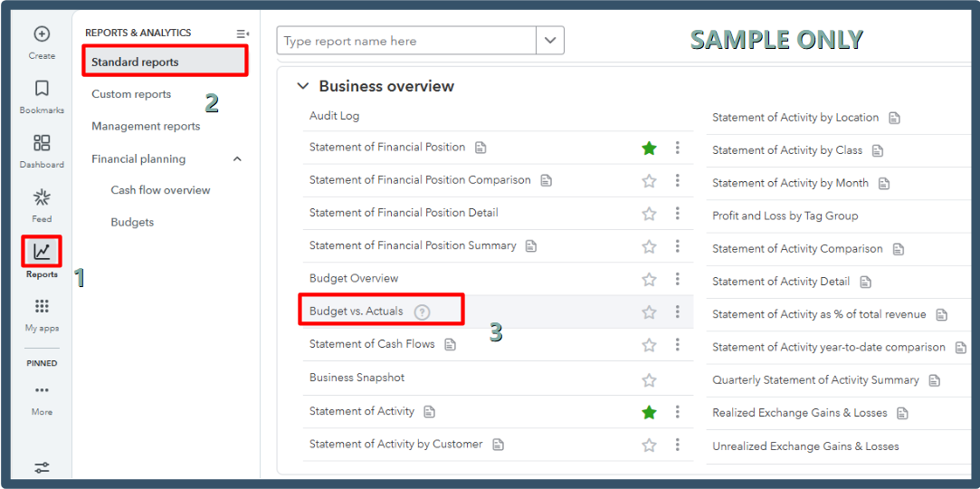The height and width of the screenshot is (489, 980).
Task: Open the report name dropdown arrow
Action: click(x=550, y=41)
